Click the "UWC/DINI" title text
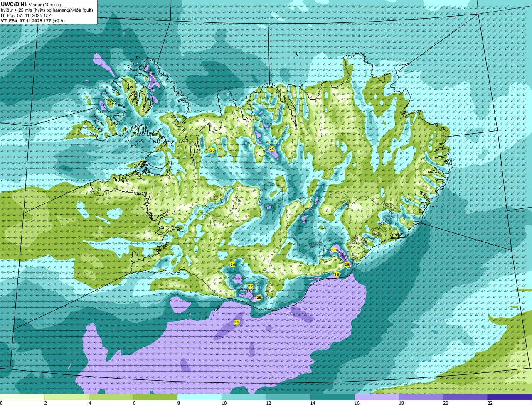The height and width of the screenshot is (406, 532). [x=14, y=4]
